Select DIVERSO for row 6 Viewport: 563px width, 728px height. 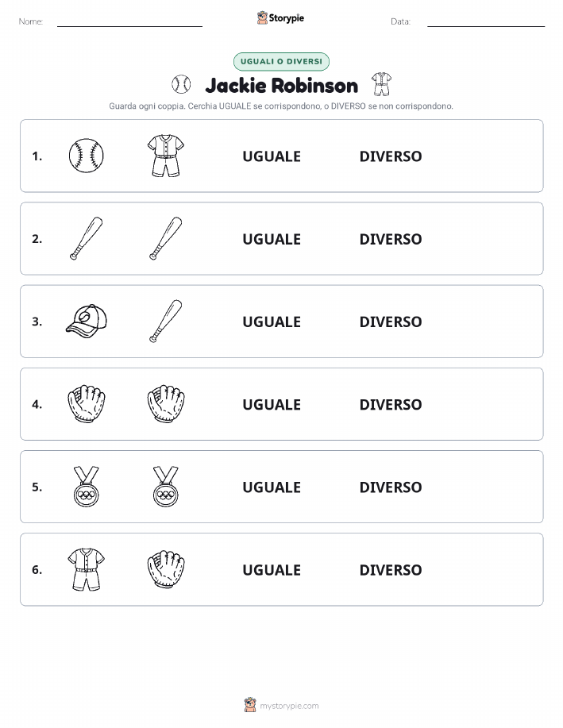pyautogui.click(x=391, y=570)
